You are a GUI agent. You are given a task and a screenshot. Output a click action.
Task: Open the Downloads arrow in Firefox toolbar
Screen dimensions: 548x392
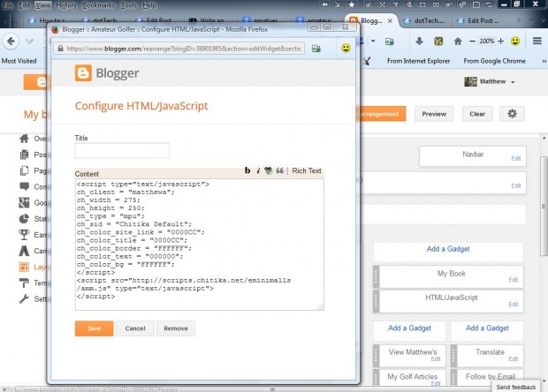(419, 41)
